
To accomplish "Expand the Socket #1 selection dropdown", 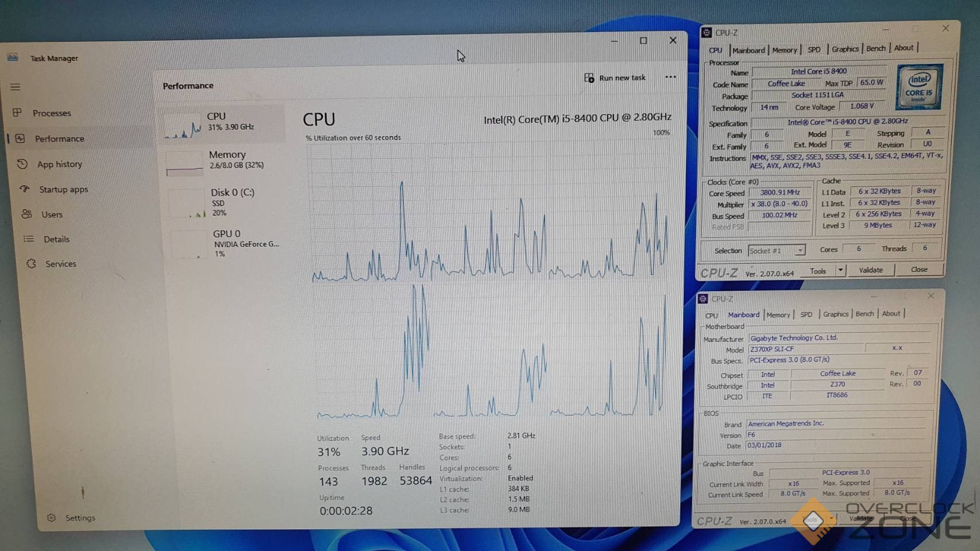I will pyautogui.click(x=799, y=250).
